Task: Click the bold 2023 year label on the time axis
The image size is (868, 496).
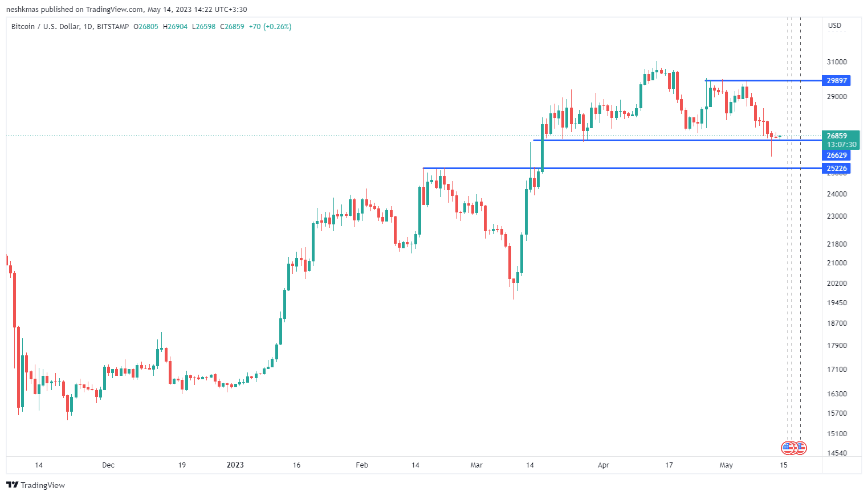Action: pyautogui.click(x=235, y=465)
